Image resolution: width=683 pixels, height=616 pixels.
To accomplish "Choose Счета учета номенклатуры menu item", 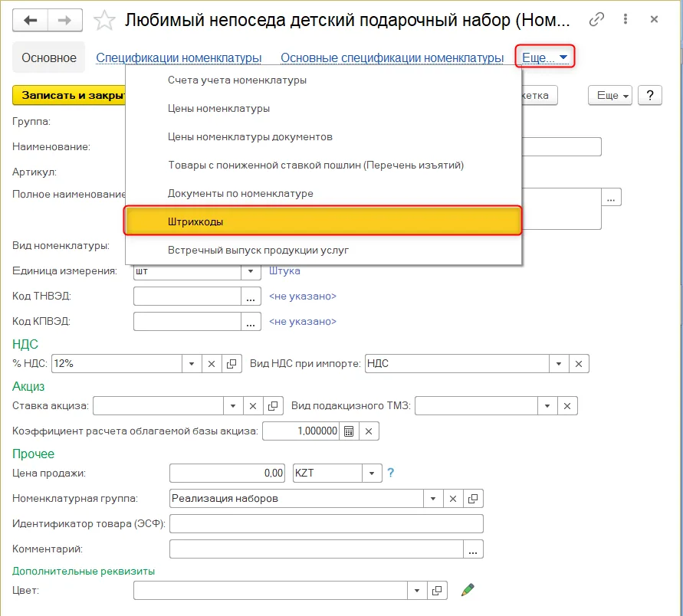I will click(x=323, y=80).
